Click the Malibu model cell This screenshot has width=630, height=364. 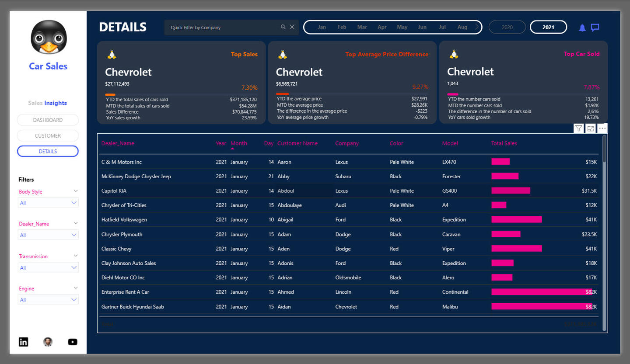click(450, 307)
